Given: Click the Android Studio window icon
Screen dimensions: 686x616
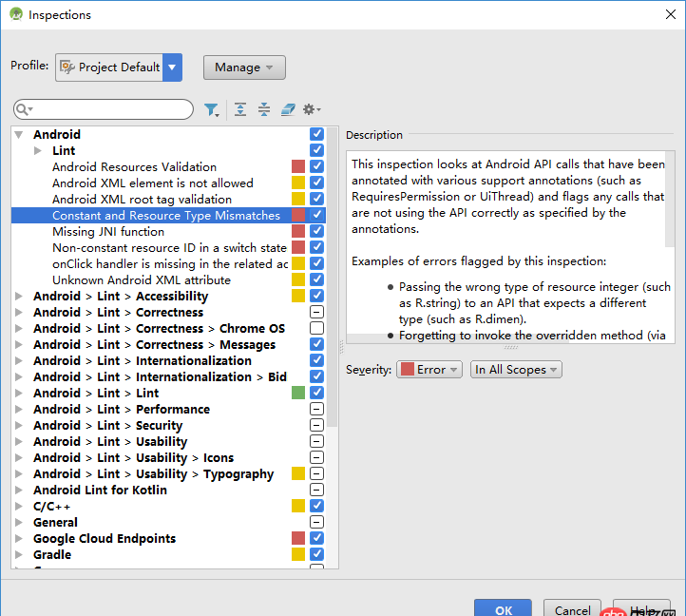Looking at the screenshot, I should 16,14.
